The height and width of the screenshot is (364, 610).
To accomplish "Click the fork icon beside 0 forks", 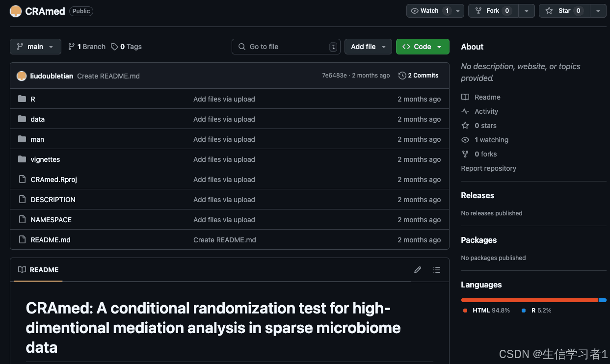I will tap(465, 154).
